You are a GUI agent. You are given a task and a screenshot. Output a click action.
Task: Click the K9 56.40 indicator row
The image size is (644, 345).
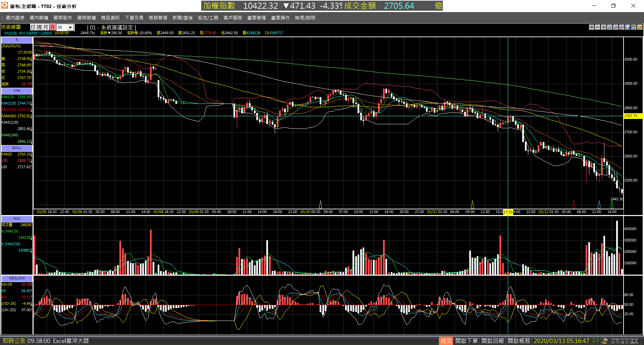pos(17,291)
